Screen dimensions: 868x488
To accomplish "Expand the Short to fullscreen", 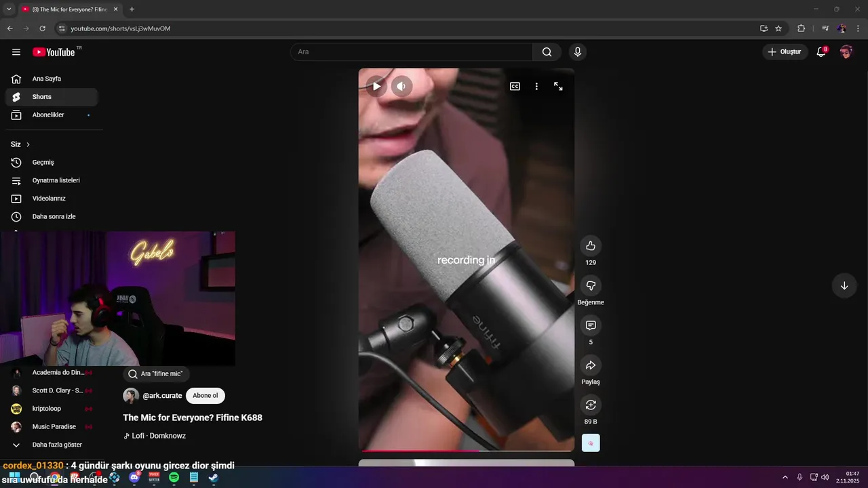I will (x=558, y=86).
